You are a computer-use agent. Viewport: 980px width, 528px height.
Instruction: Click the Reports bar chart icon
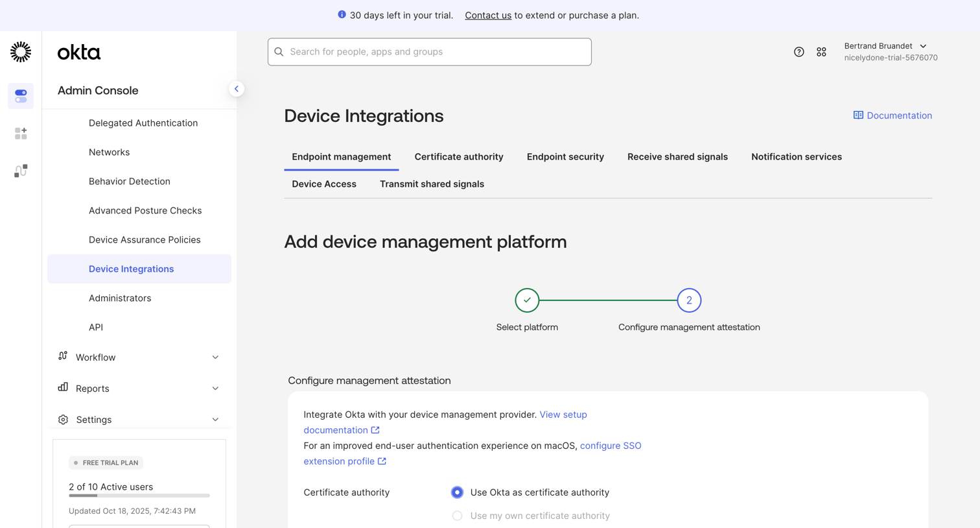coord(63,387)
